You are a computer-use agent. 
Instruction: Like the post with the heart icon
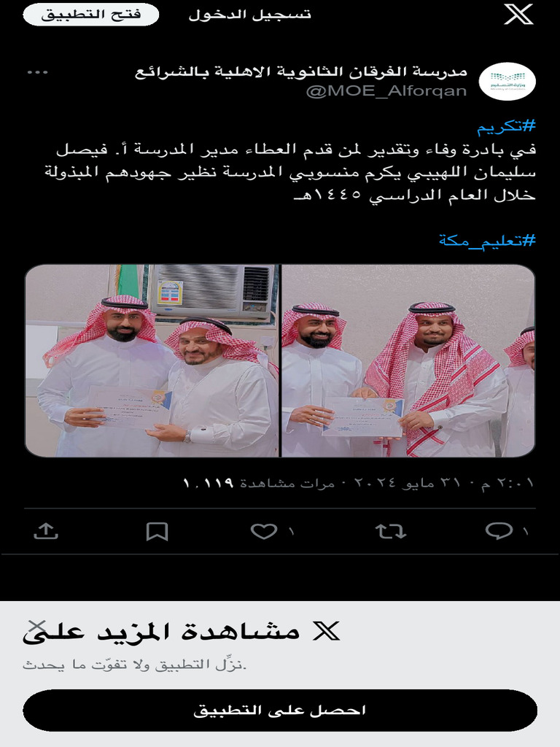coord(264,531)
